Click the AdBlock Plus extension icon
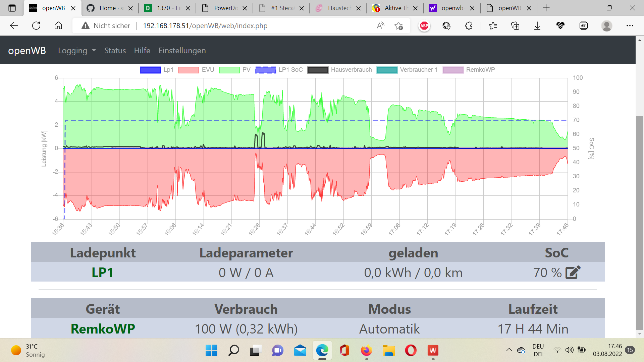The width and height of the screenshot is (644, 362). point(424,26)
